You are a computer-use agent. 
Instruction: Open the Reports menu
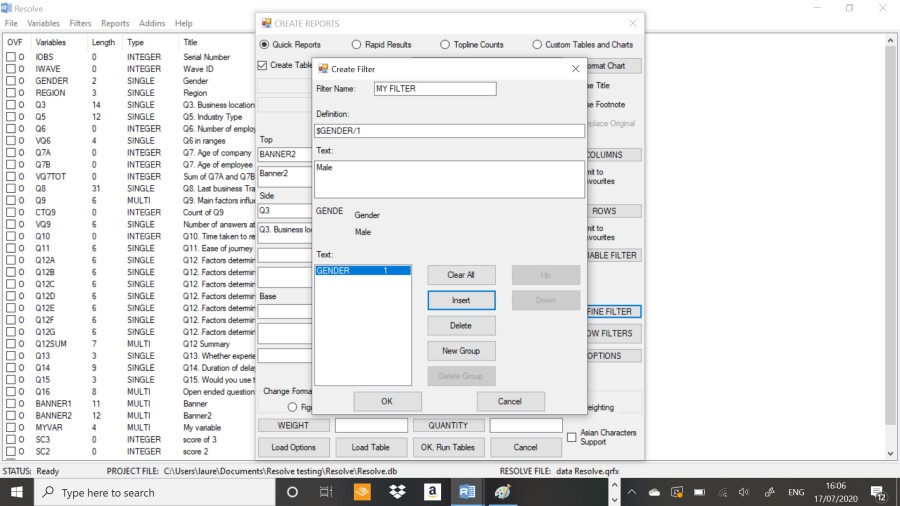pyautogui.click(x=115, y=24)
